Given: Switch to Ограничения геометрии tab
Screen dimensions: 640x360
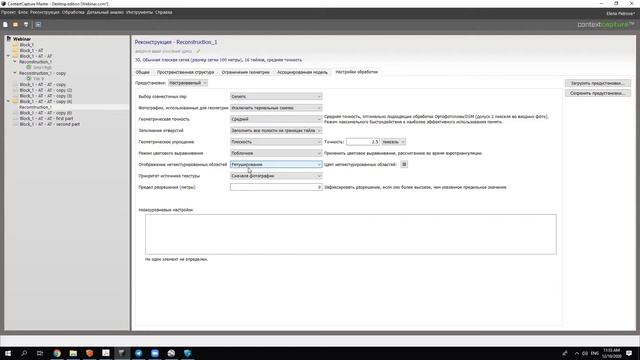Looking at the screenshot, I should 246,72.
